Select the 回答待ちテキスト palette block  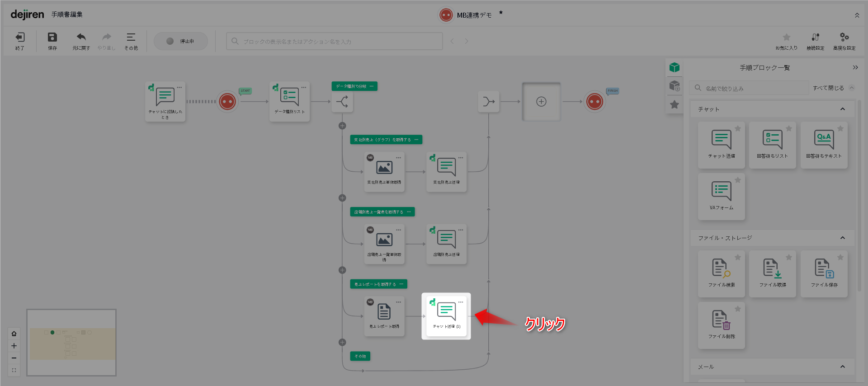click(824, 145)
